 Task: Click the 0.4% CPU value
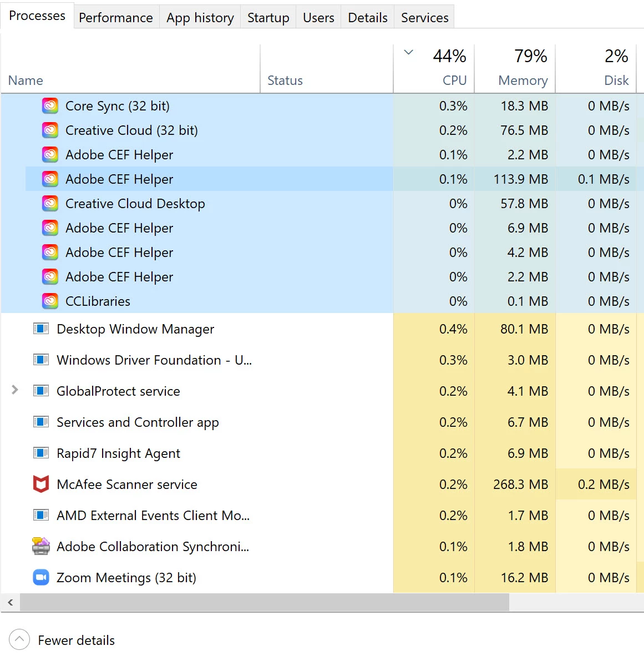(x=453, y=329)
